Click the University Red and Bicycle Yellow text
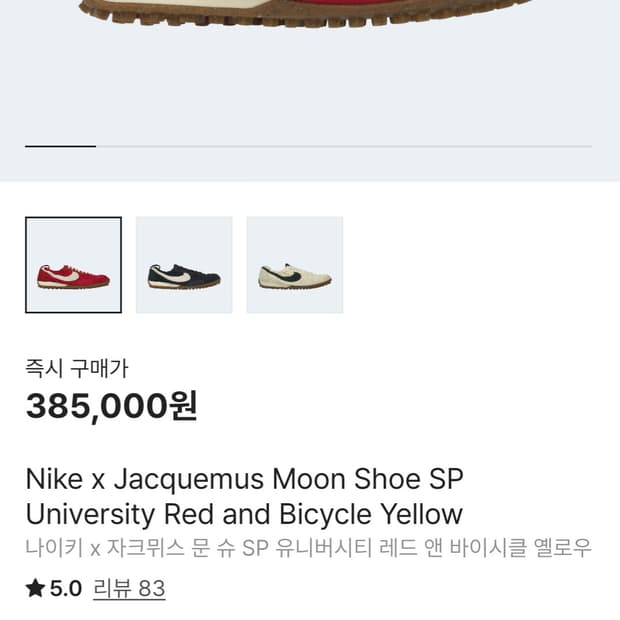The width and height of the screenshot is (620, 620). (244, 514)
